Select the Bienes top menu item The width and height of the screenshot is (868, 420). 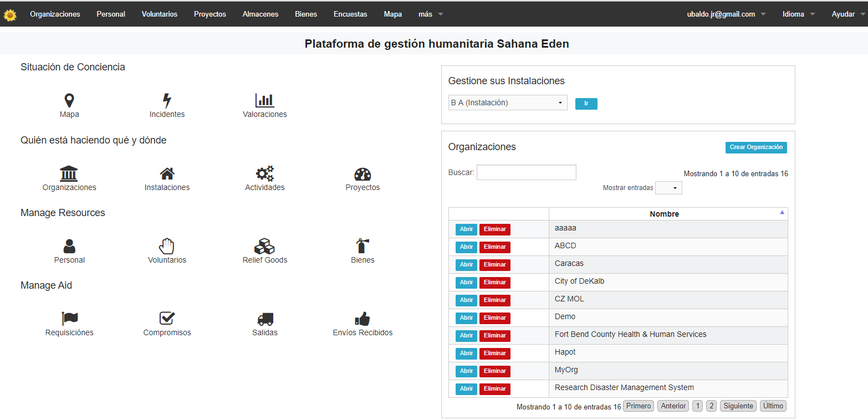pos(306,14)
